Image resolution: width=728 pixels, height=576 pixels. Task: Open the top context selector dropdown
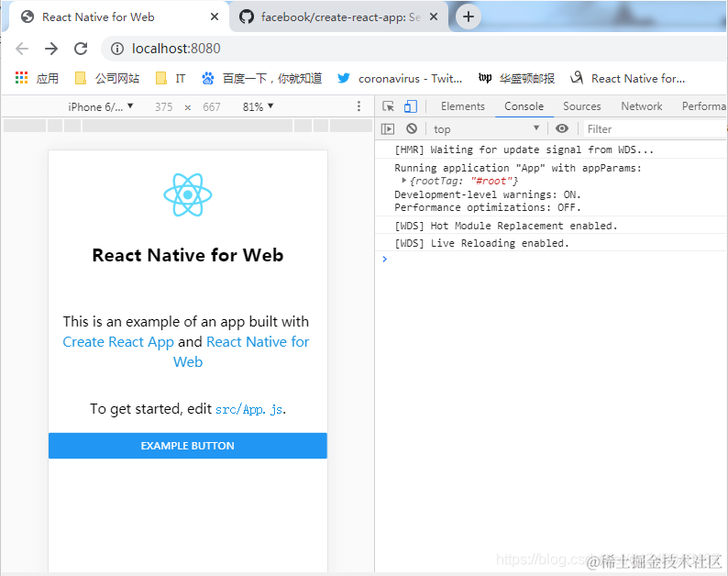coord(486,128)
